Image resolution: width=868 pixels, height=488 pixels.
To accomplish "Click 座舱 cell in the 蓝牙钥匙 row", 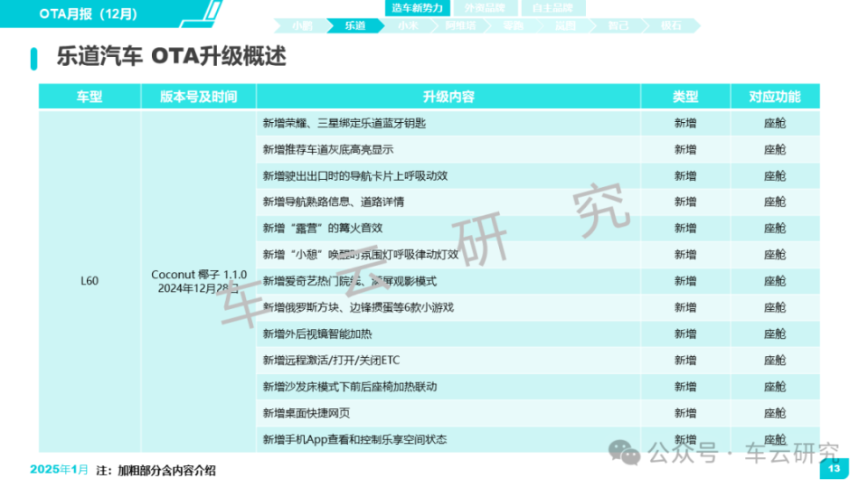I will click(x=775, y=123).
